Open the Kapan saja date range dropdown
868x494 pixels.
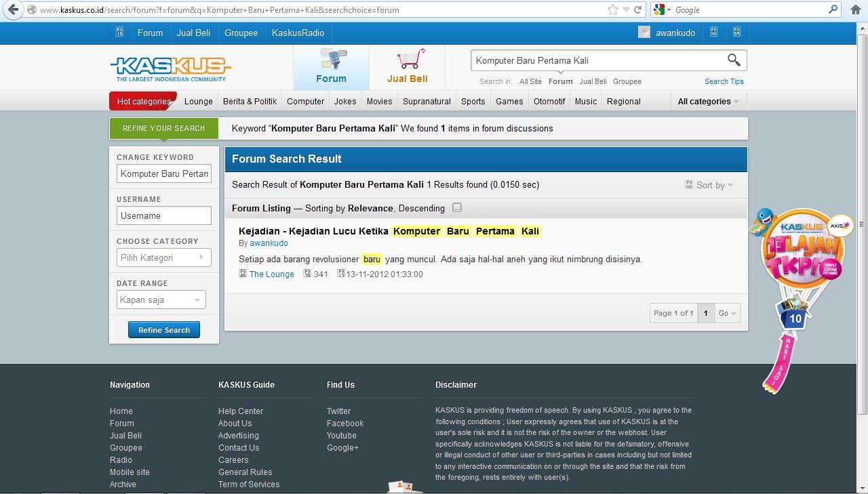(161, 300)
